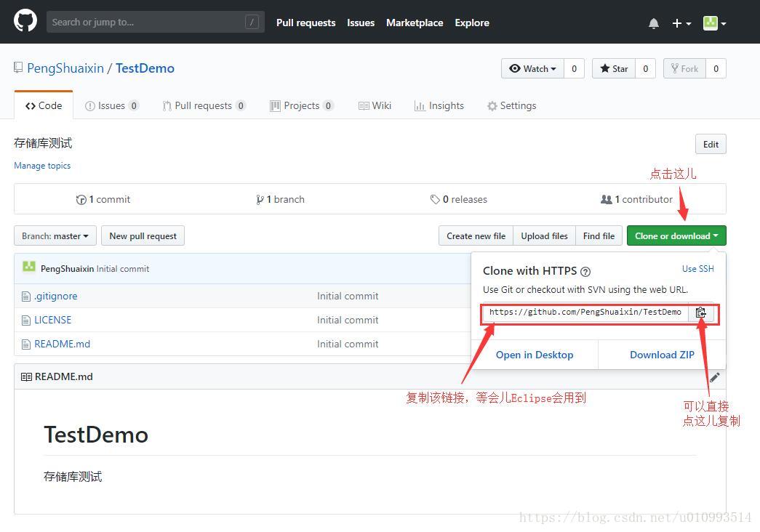Open the Wiki tab
The height and width of the screenshot is (532, 760).
click(375, 105)
